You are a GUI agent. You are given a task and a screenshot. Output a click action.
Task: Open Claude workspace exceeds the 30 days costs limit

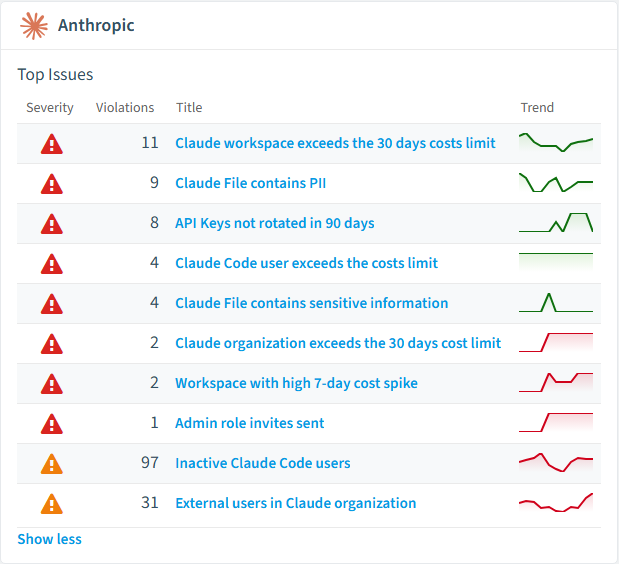click(335, 143)
